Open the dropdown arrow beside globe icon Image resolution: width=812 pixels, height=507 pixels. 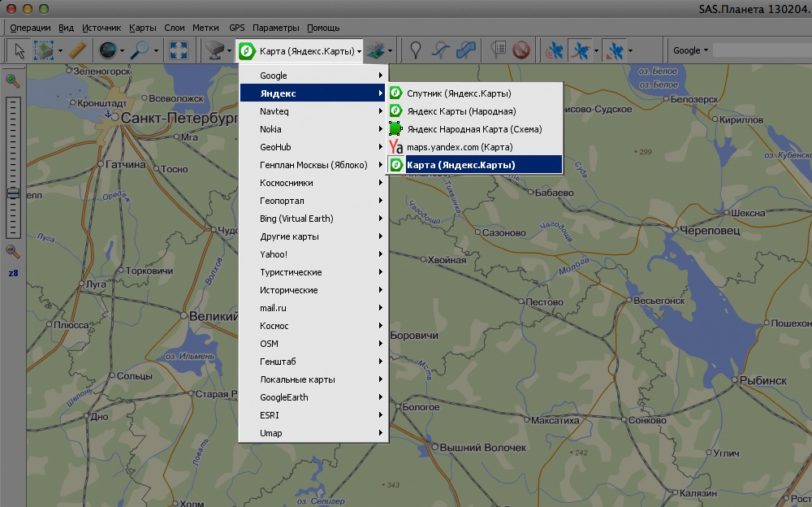123,51
